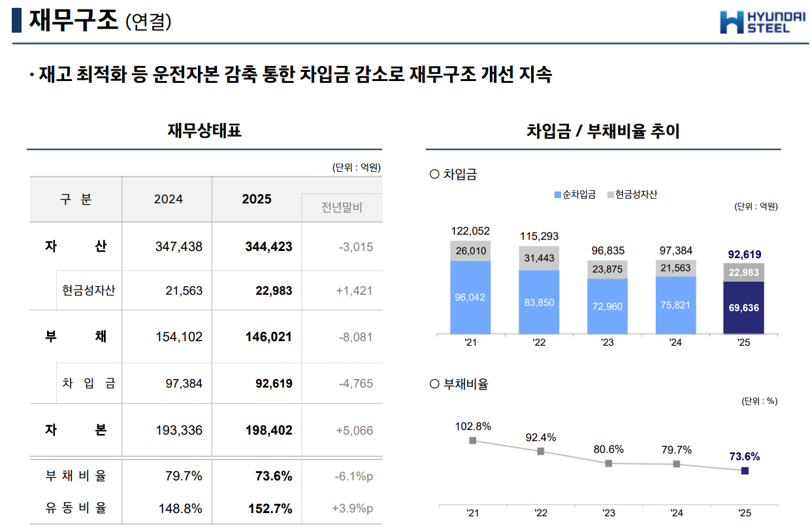
Task: Click the dark navy 69,636 bar segment
Action: (745, 308)
